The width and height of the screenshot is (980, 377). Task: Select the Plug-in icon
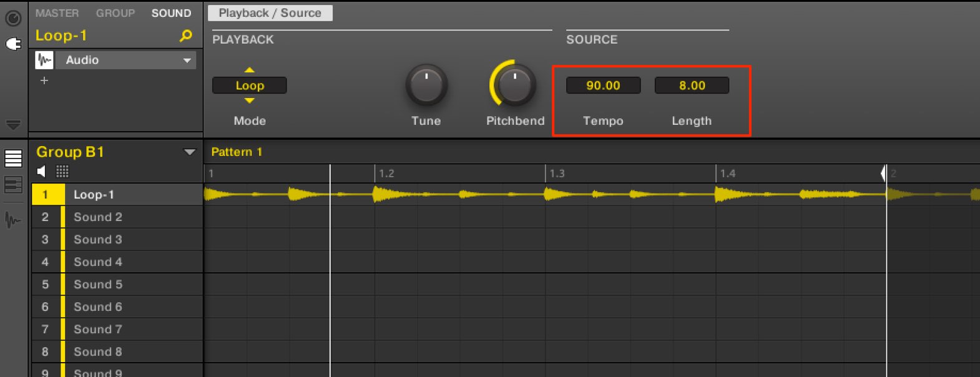(x=13, y=44)
